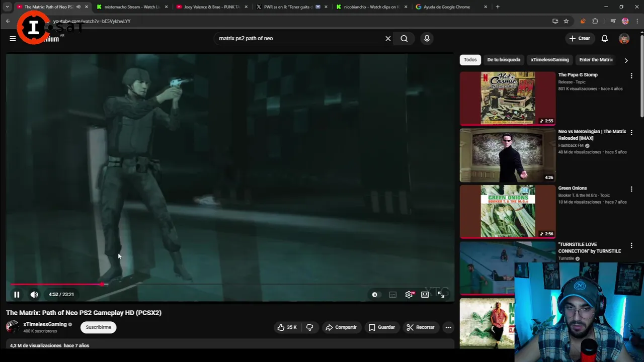Bookmark this page with the star icon

[x=566, y=21]
